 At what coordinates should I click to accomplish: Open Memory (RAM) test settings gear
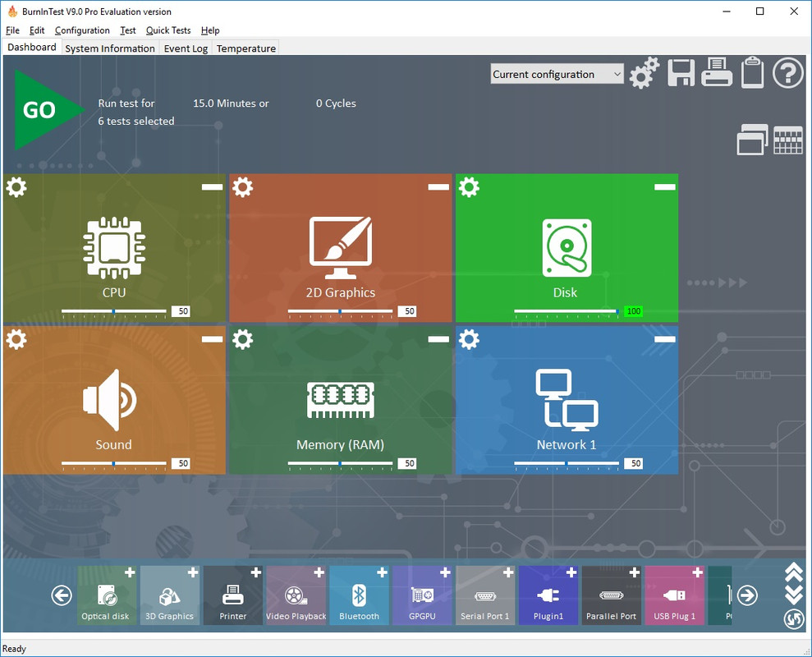coord(242,339)
